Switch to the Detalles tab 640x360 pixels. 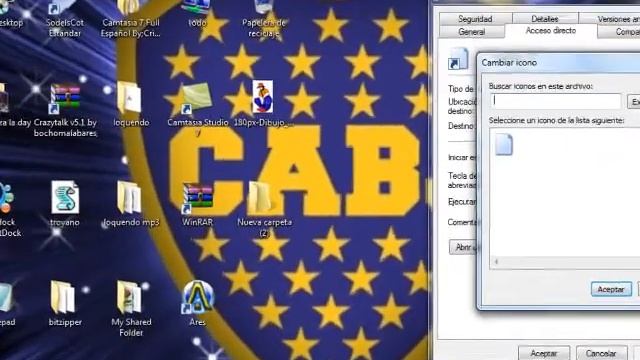click(545, 19)
